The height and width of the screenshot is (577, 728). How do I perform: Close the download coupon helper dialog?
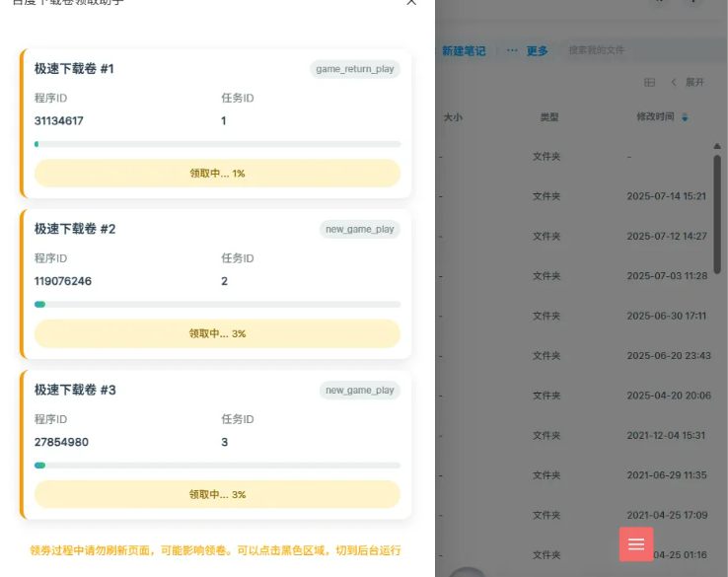coord(411,3)
